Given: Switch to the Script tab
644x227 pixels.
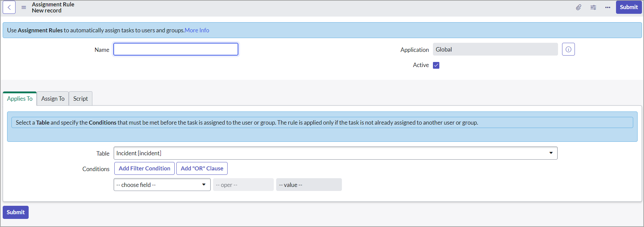Looking at the screenshot, I should [x=81, y=99].
